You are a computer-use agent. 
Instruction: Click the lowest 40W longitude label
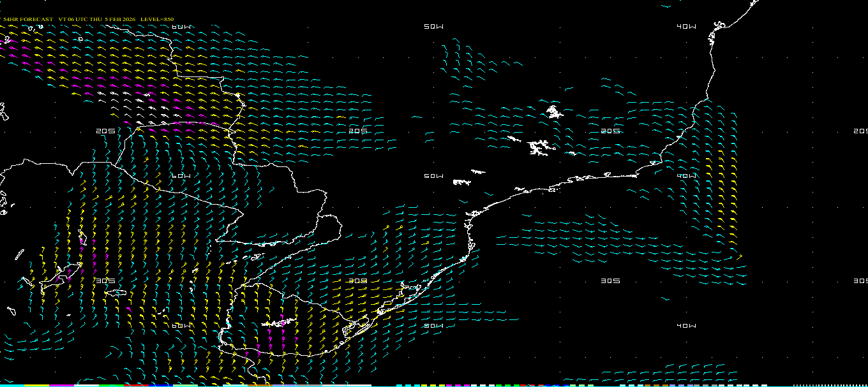click(686, 326)
